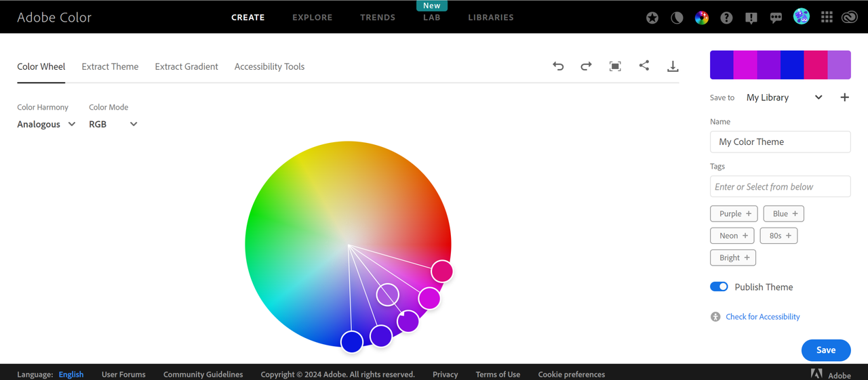Click the color wheel icon in header

(x=702, y=18)
